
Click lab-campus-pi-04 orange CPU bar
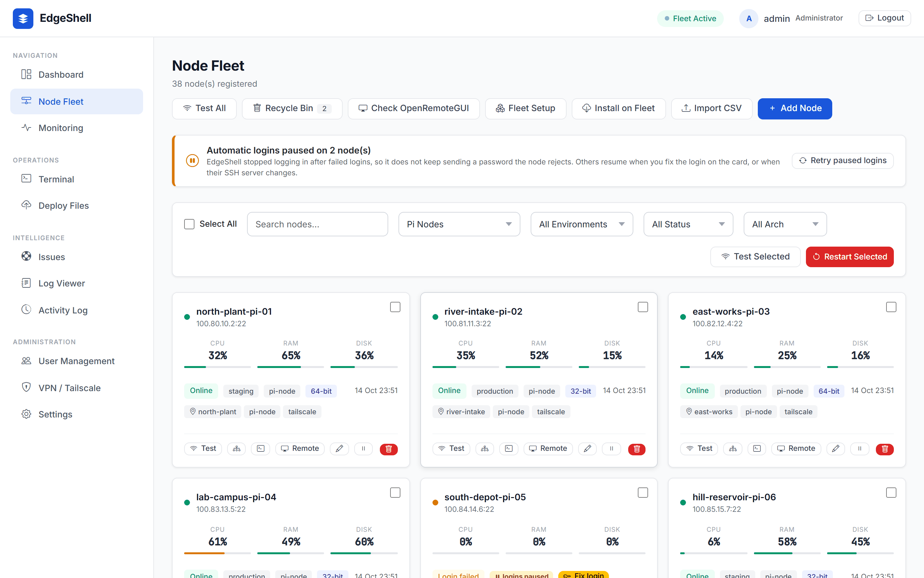click(217, 553)
